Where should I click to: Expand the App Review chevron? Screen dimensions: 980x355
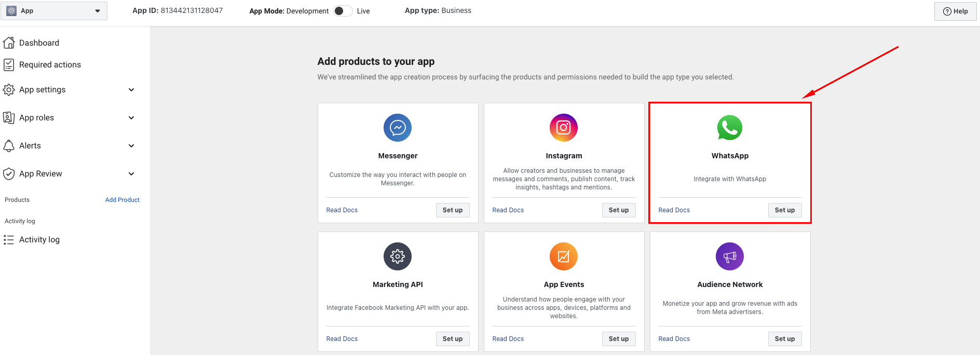pyautogui.click(x=131, y=174)
